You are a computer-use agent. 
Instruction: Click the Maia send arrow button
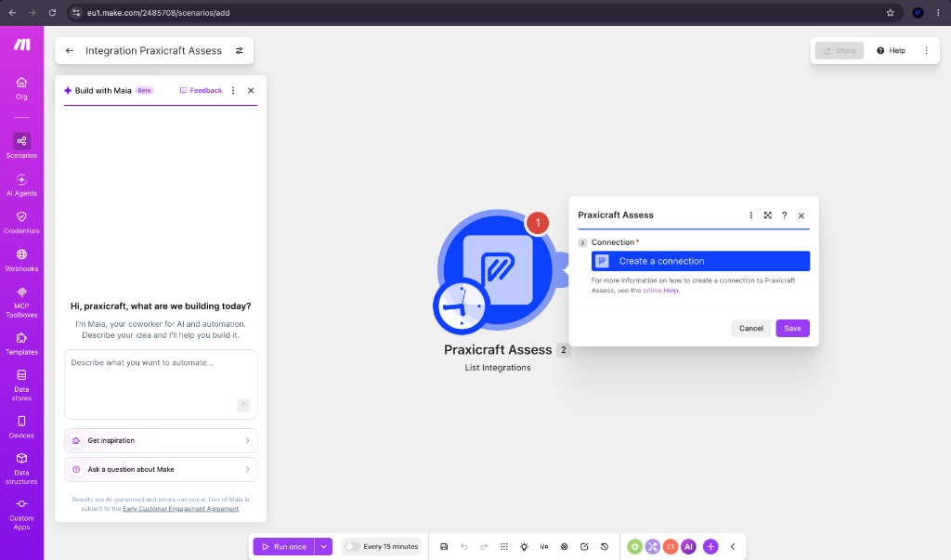pyautogui.click(x=243, y=405)
